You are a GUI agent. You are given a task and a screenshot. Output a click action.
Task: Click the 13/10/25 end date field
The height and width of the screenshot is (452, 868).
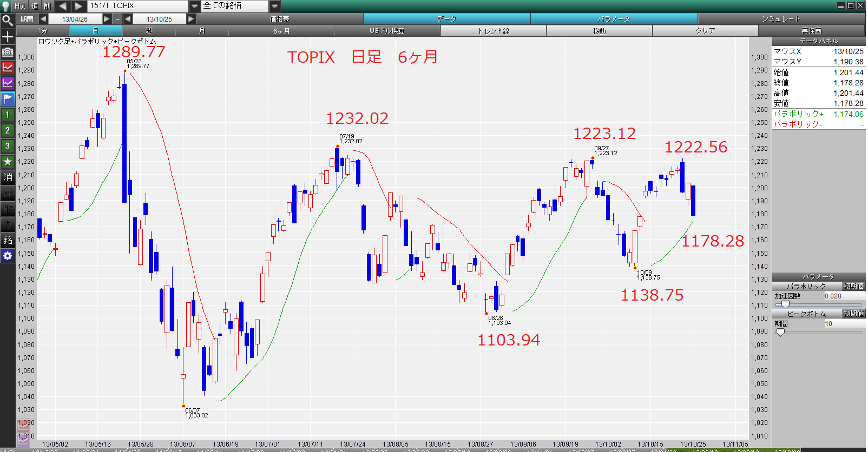[159, 19]
